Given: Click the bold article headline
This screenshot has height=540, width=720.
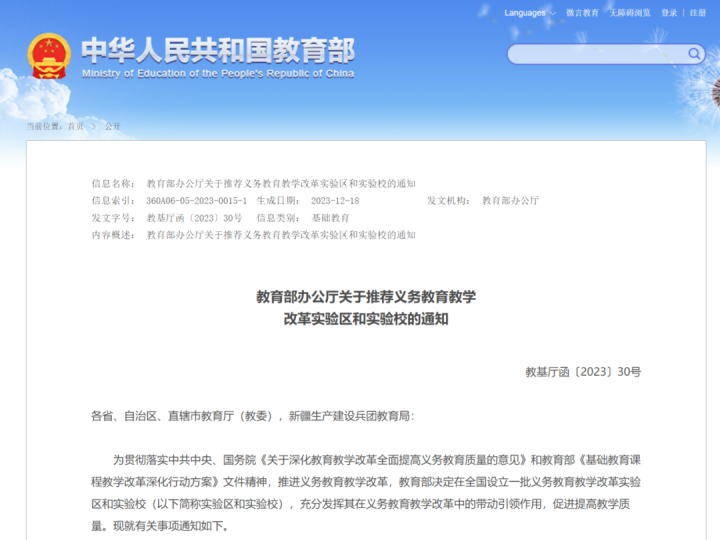Looking at the screenshot, I should click(x=366, y=308).
